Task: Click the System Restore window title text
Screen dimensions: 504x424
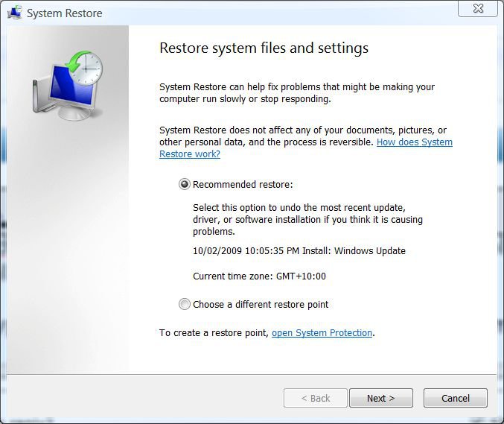Action: pos(64,13)
